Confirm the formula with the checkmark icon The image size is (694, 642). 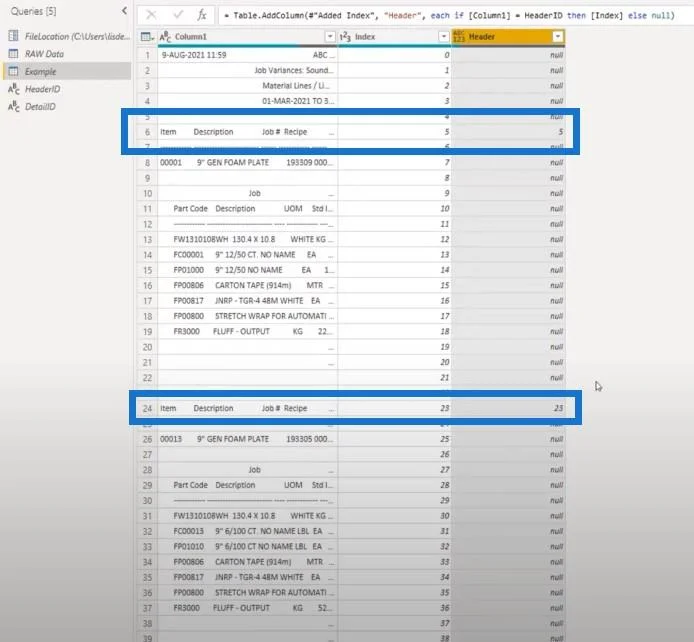tap(178, 15)
